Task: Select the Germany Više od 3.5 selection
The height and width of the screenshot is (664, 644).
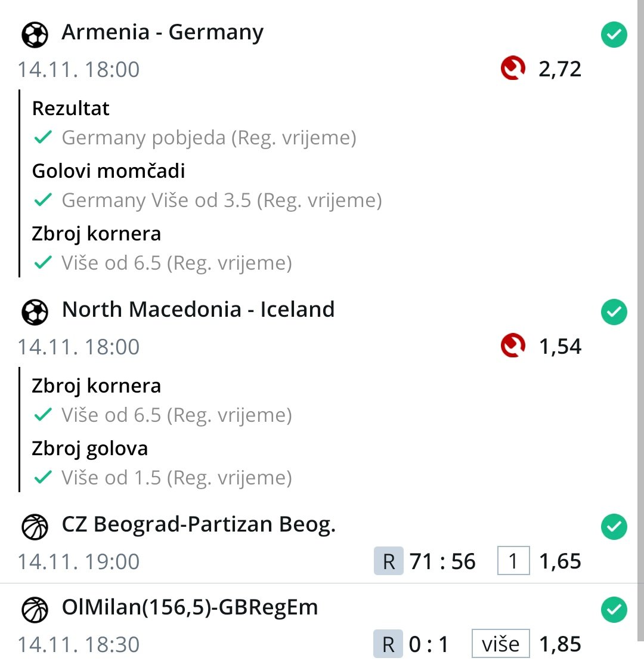Action: 221,200
